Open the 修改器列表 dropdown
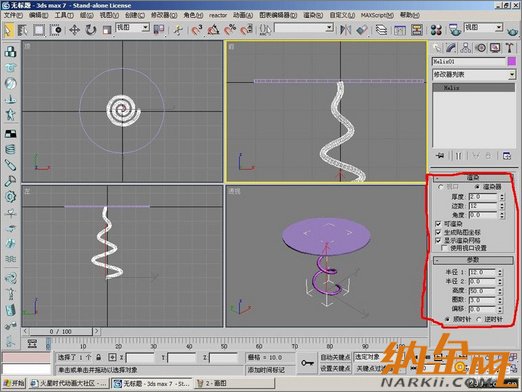Screen dimensions: 522x392 click(474, 75)
